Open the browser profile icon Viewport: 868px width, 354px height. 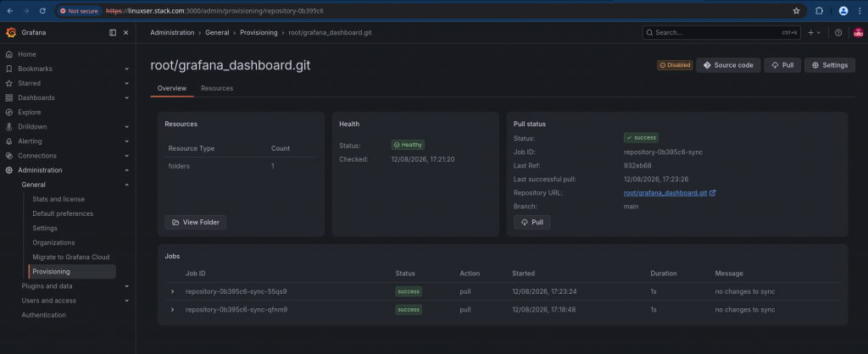pos(843,10)
